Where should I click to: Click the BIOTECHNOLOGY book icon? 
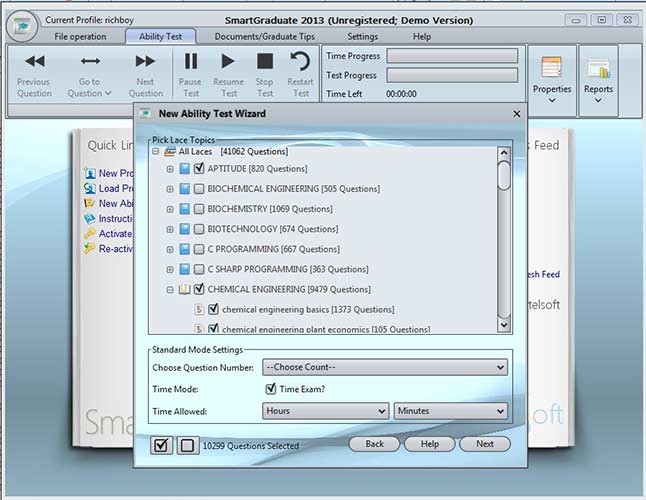click(185, 229)
